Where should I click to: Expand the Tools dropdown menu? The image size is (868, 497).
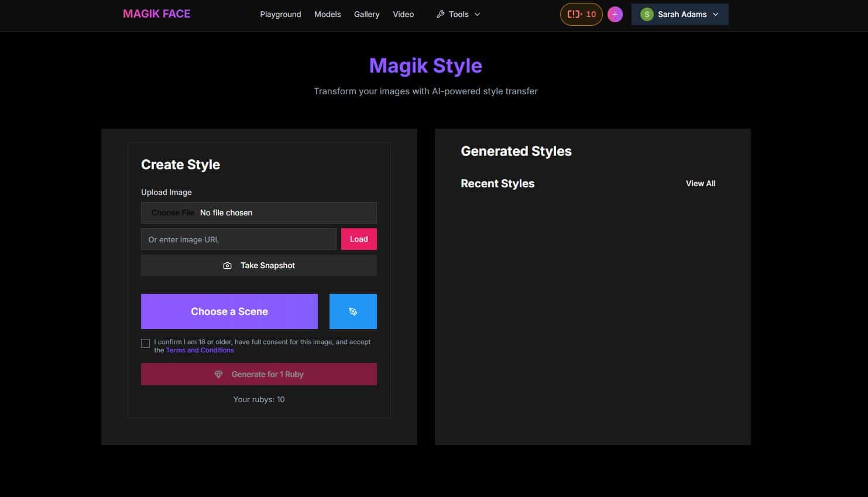click(x=458, y=14)
